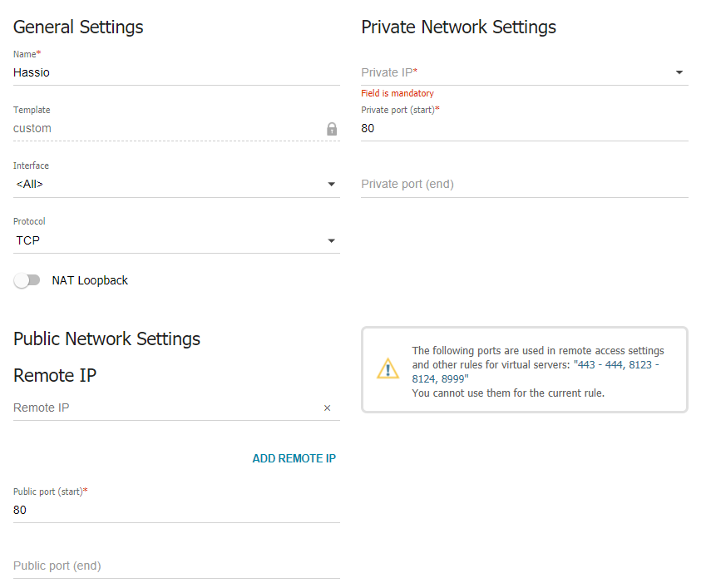Select the Public port (start) field
The height and width of the screenshot is (588, 711).
[x=166, y=510]
